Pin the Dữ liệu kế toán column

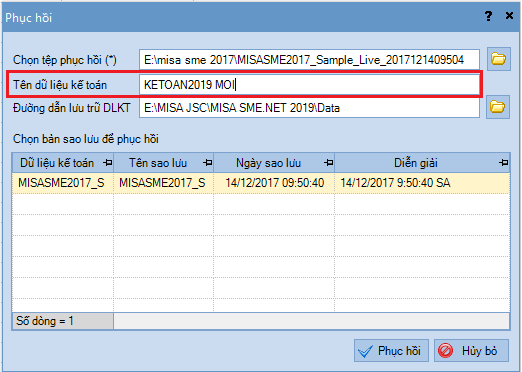(x=108, y=163)
